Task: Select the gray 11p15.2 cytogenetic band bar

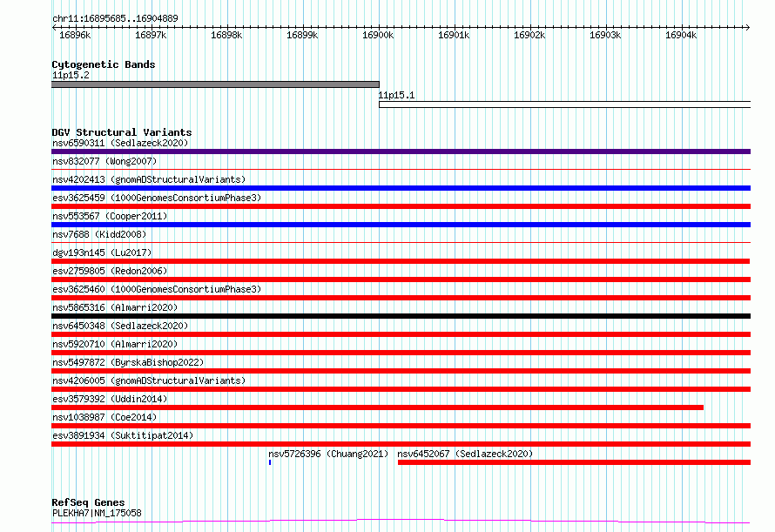Action: [215, 84]
